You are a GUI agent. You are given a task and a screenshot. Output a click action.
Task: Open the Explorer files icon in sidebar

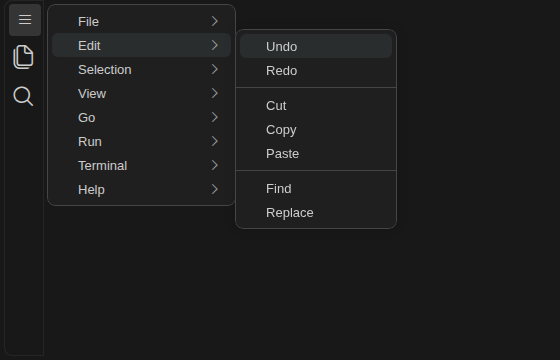[x=23, y=57]
